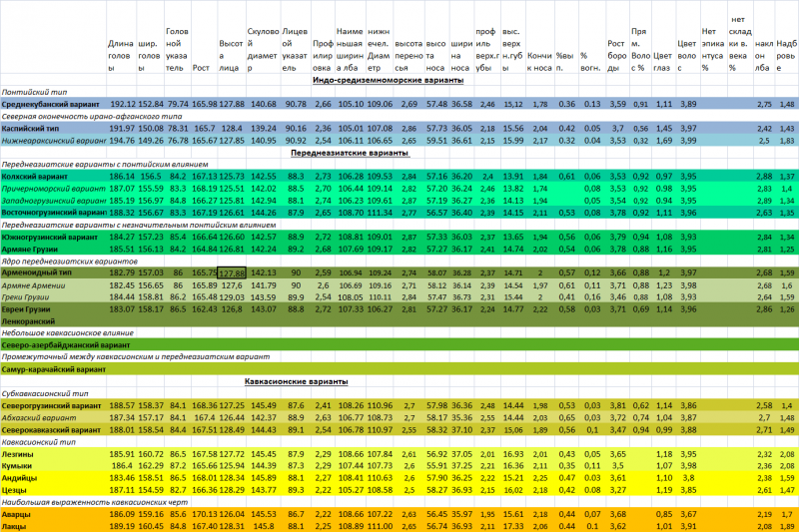Screen dimensions: 799x532
Task: Click the 'Каспийский тип' row label
Action: point(30,129)
